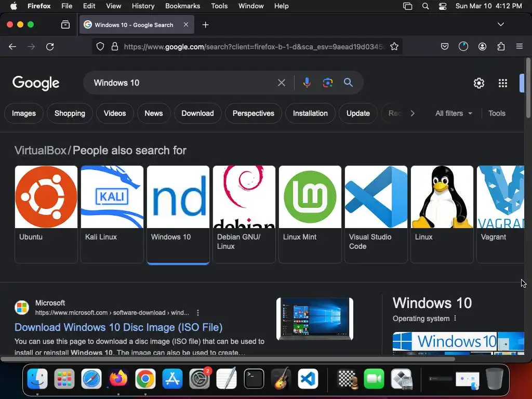Open Finder from the Dock
Screen dimensions: 532x399
pyautogui.click(x=37, y=379)
